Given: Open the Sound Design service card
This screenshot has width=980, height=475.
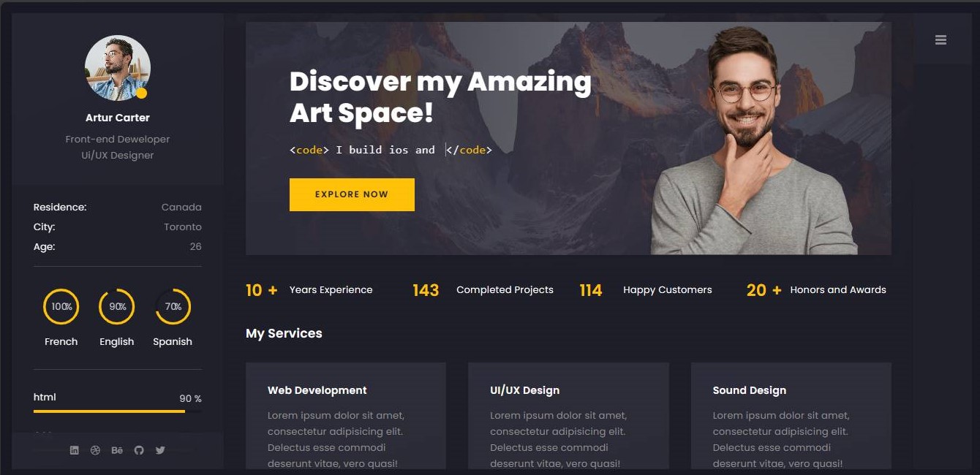Looking at the screenshot, I should point(791,416).
